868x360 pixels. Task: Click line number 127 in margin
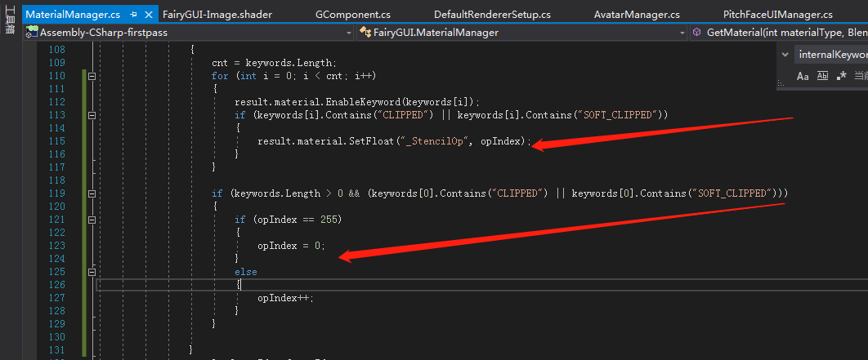click(57, 297)
